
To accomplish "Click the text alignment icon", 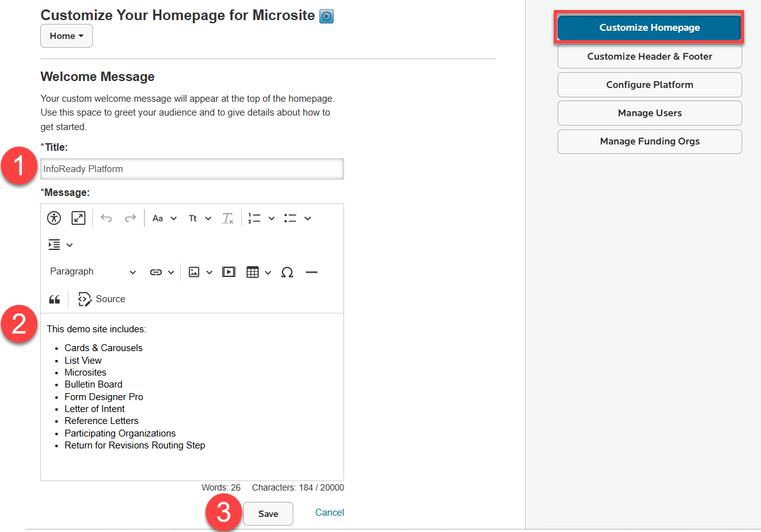I will tap(55, 244).
